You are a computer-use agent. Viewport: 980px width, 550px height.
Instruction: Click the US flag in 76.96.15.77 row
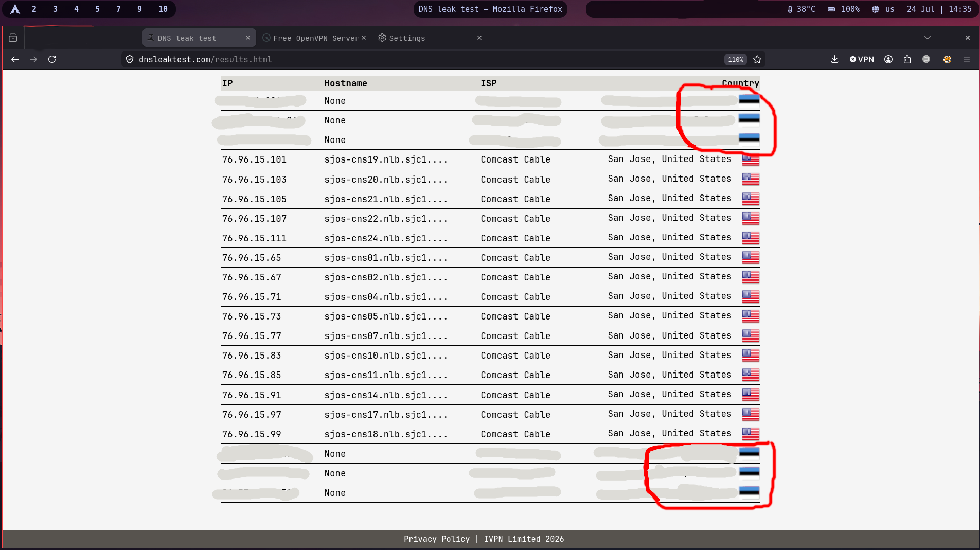[x=751, y=336]
